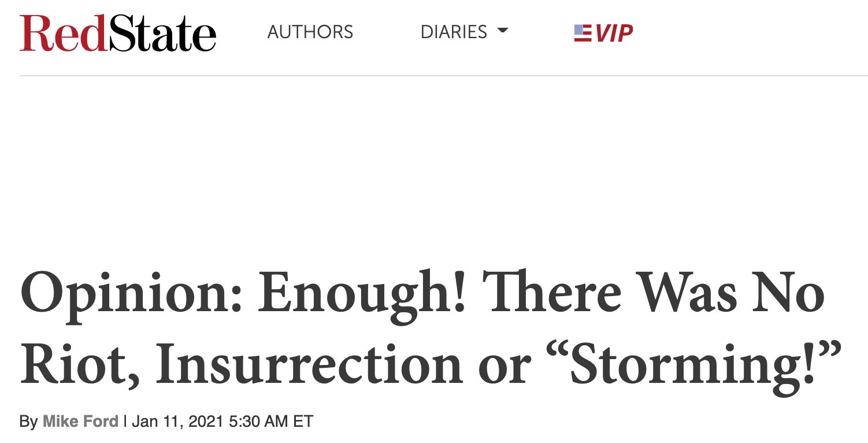Go to the VIP section link

[614, 33]
